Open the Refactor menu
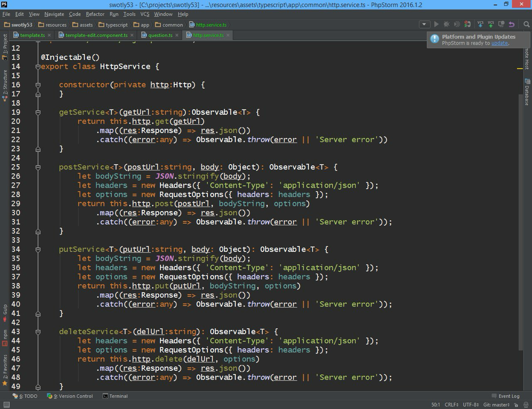The image size is (532, 409). point(95,14)
